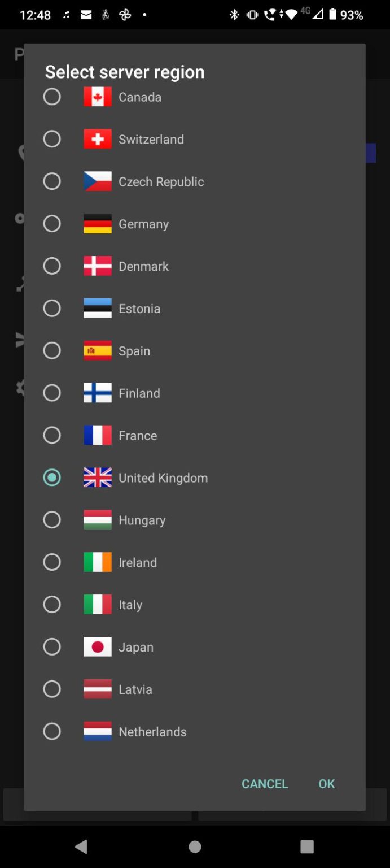Image resolution: width=390 pixels, height=868 pixels.
Task: Click the selected United Kingdom radio button
Action: pyautogui.click(x=52, y=478)
